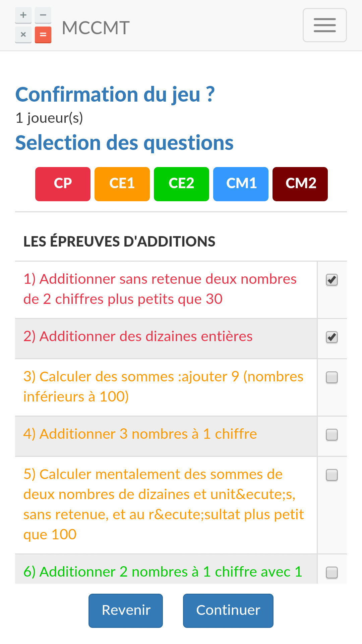Open the hamburger navigation menu
The width and height of the screenshot is (362, 644).
tap(324, 25)
